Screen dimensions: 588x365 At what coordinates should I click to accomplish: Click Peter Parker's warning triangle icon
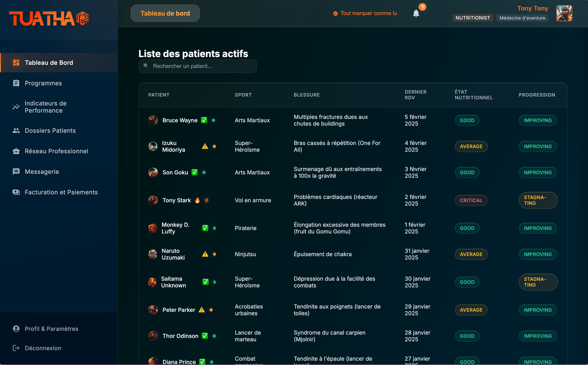202,310
